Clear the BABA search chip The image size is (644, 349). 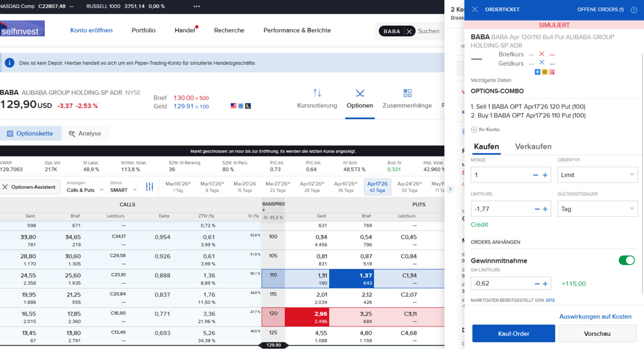click(409, 31)
